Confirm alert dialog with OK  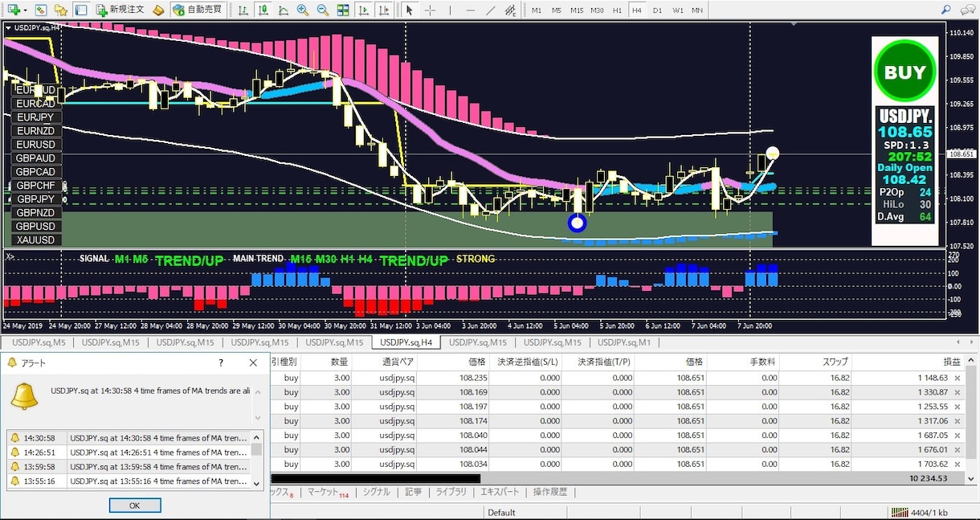click(135, 506)
